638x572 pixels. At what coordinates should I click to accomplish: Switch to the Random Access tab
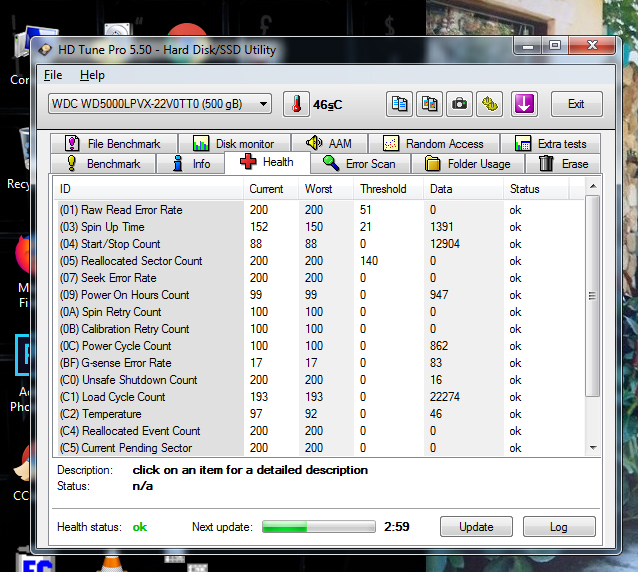point(434,144)
